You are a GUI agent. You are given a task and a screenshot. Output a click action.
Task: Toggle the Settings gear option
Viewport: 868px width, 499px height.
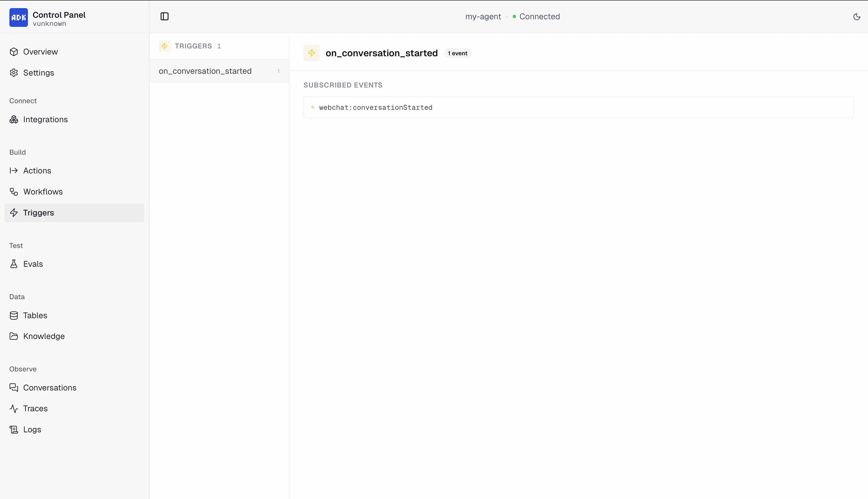[x=14, y=73]
